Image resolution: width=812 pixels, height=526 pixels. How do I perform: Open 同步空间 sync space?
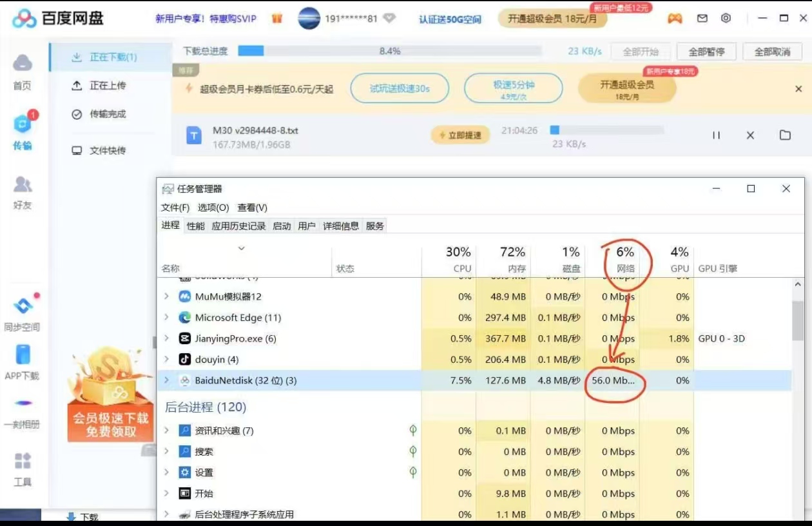pyautogui.click(x=23, y=313)
